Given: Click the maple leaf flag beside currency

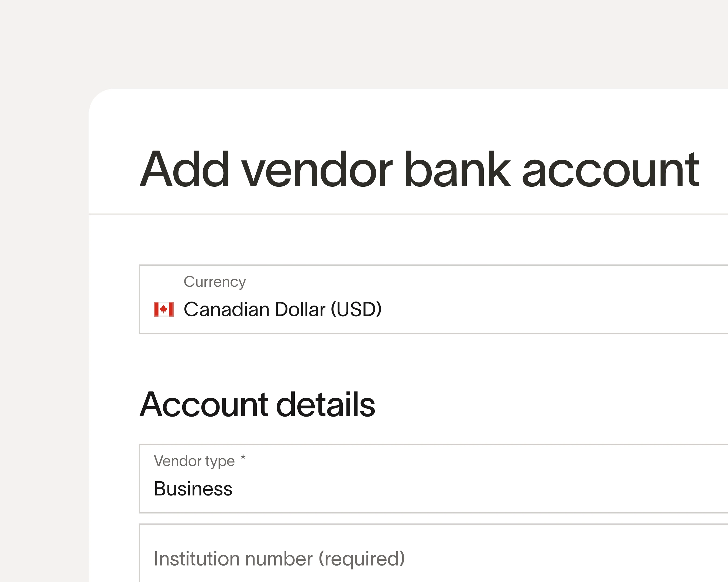Looking at the screenshot, I should pos(163,309).
